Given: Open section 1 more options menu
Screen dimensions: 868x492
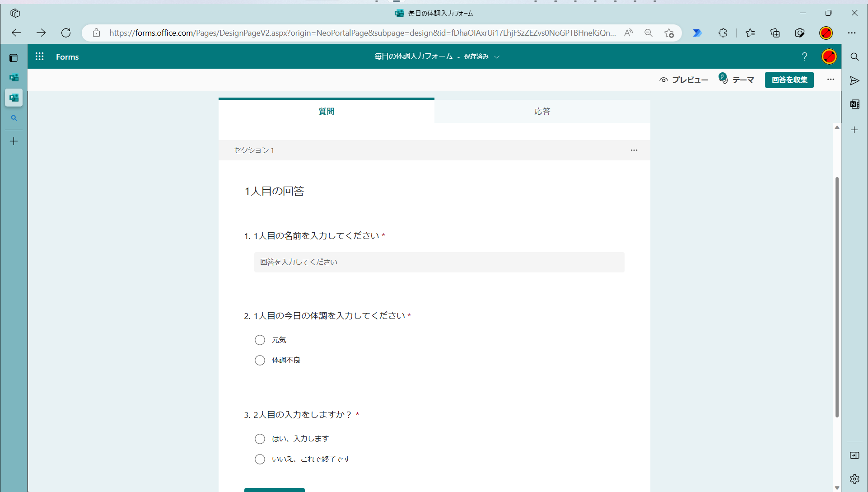Looking at the screenshot, I should click(634, 150).
